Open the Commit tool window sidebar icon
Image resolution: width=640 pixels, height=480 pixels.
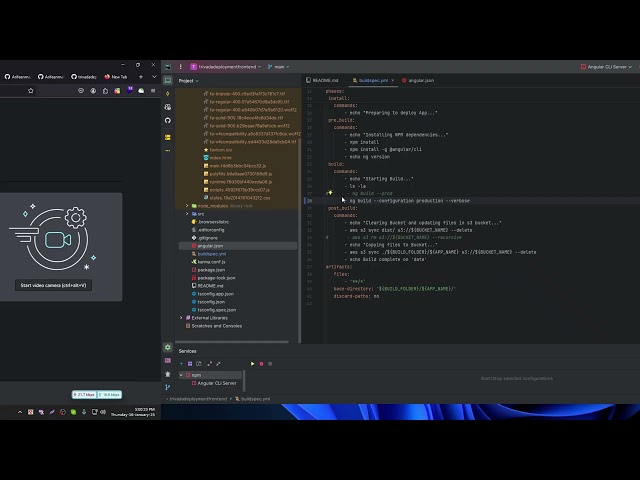168,94
